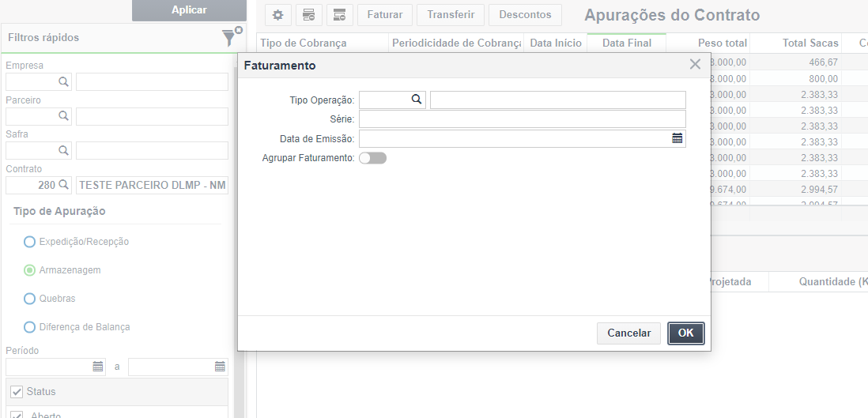
Task: Open the Período start date calendar
Action: [98, 367]
